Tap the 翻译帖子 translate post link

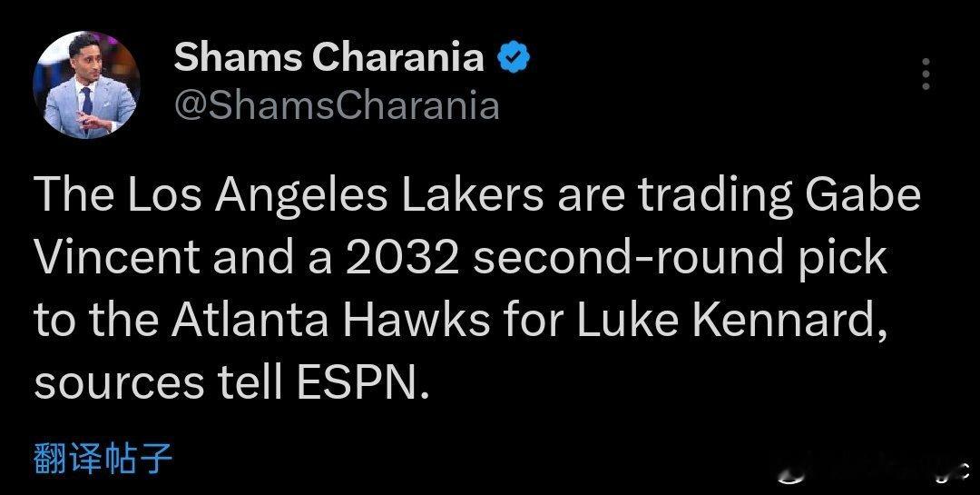click(103, 459)
